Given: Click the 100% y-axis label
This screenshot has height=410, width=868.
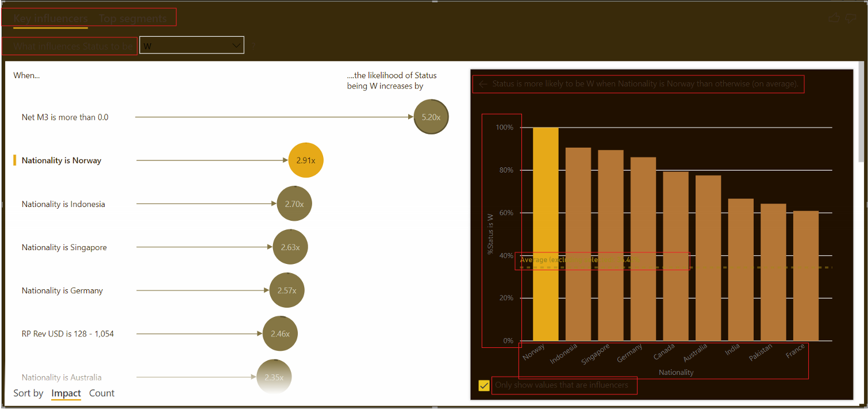Looking at the screenshot, I should [x=504, y=127].
